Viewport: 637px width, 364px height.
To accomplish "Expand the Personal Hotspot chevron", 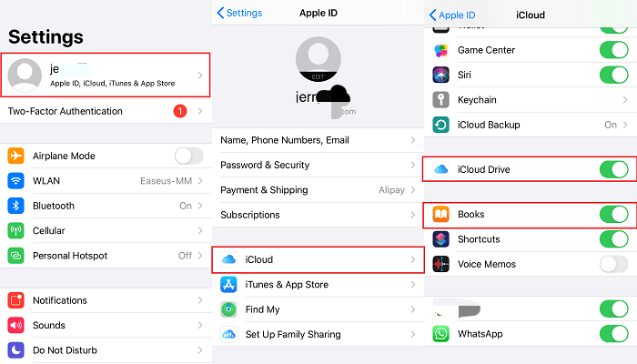I will point(199,256).
